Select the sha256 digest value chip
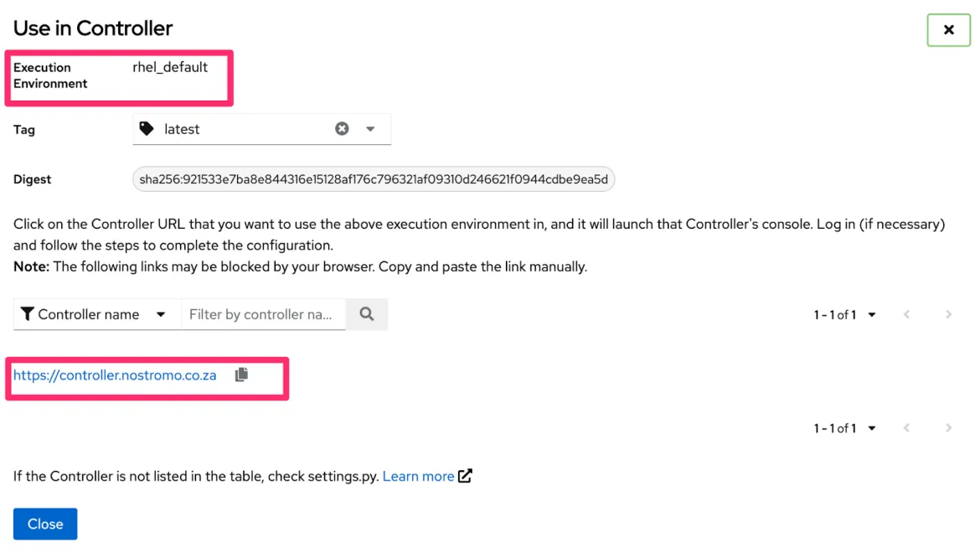 [x=374, y=179]
